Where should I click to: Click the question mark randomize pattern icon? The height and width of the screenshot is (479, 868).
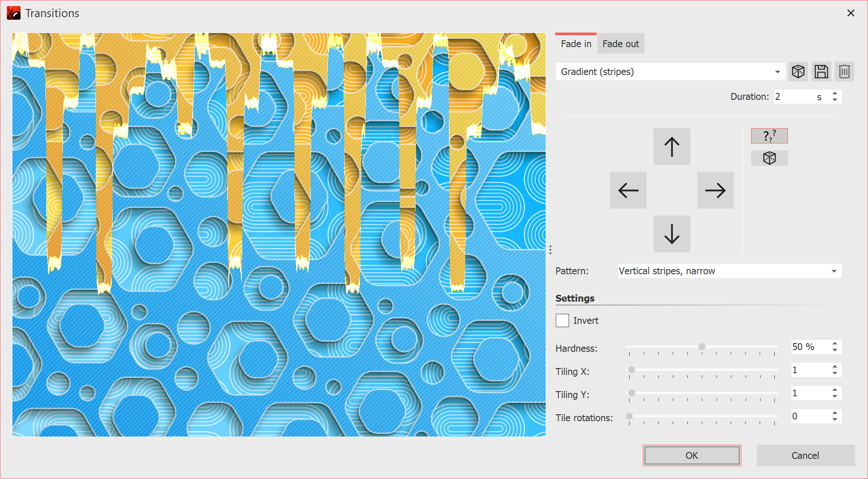[769, 135]
